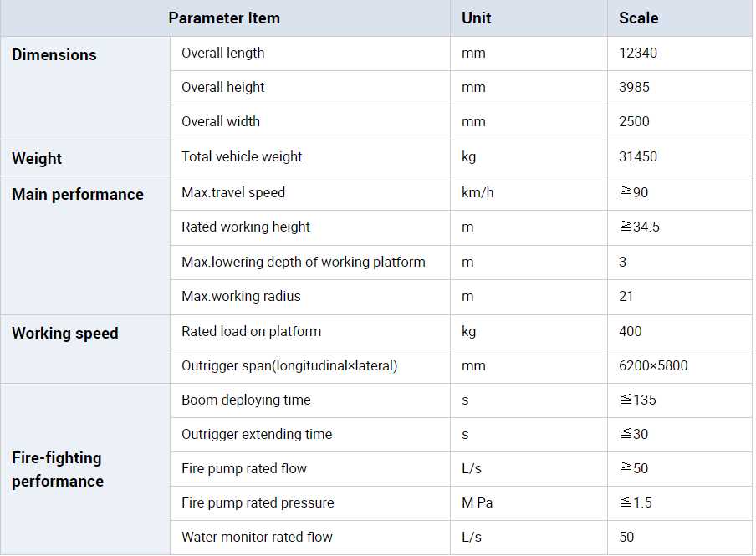Select Max.lowering depth of working platform
This screenshot has width=756, height=556.
[x=304, y=262]
